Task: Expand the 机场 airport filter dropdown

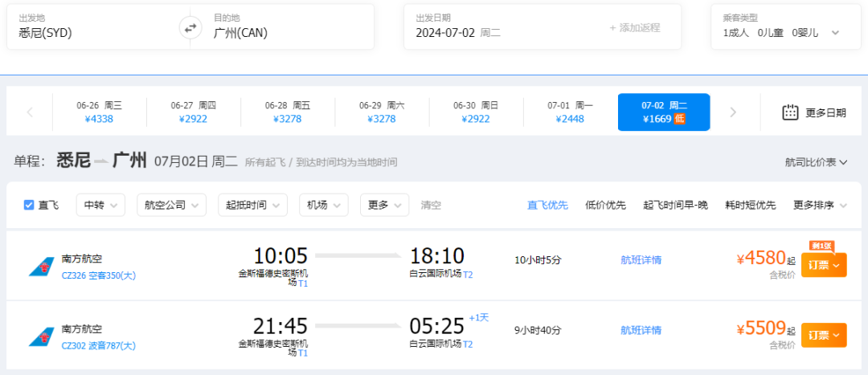Action: click(x=324, y=205)
